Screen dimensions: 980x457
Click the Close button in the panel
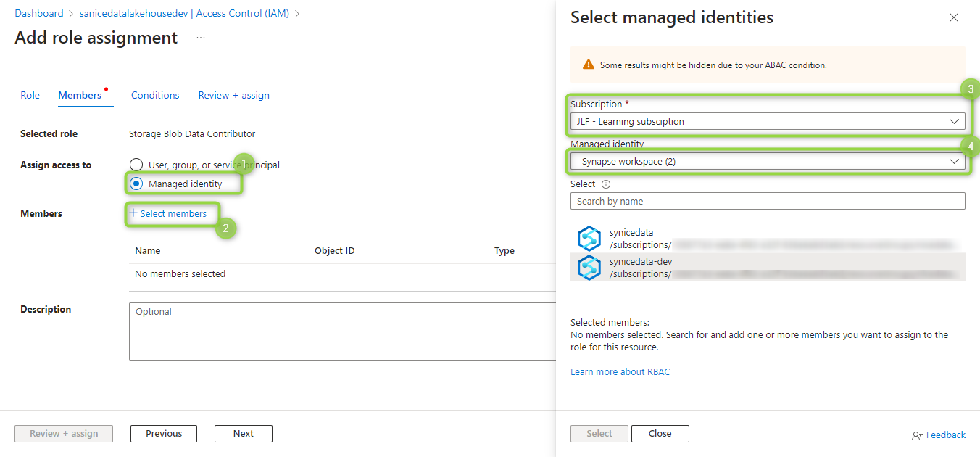660,434
